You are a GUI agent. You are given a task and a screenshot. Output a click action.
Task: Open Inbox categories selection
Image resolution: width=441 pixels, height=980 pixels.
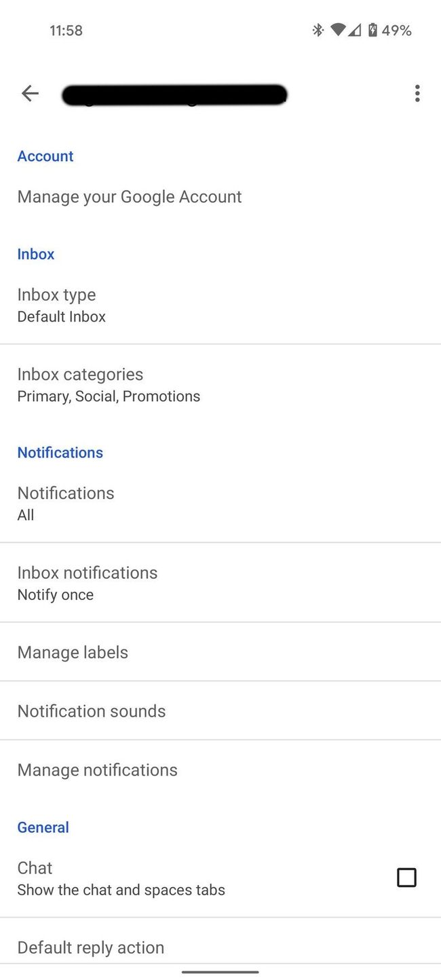click(x=220, y=384)
